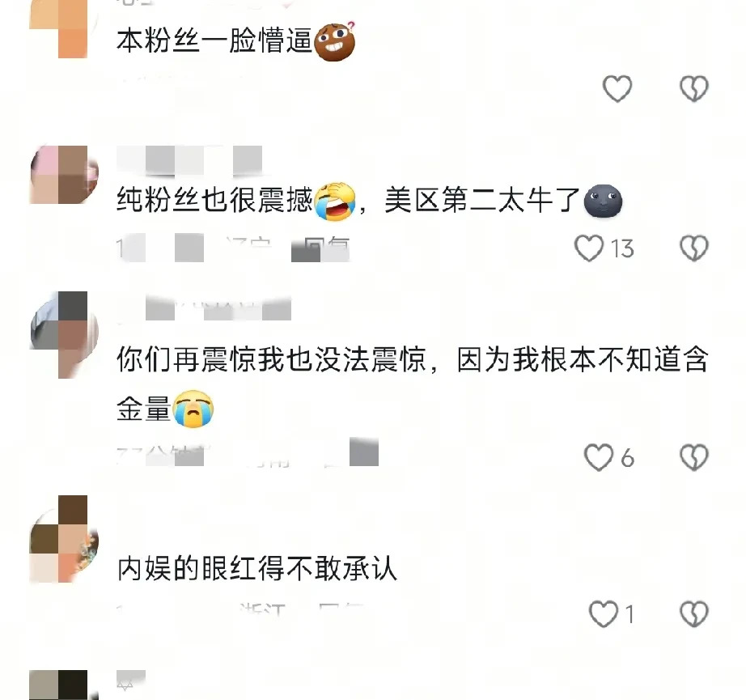Select comment text '美区第二太牛了'

point(482,201)
